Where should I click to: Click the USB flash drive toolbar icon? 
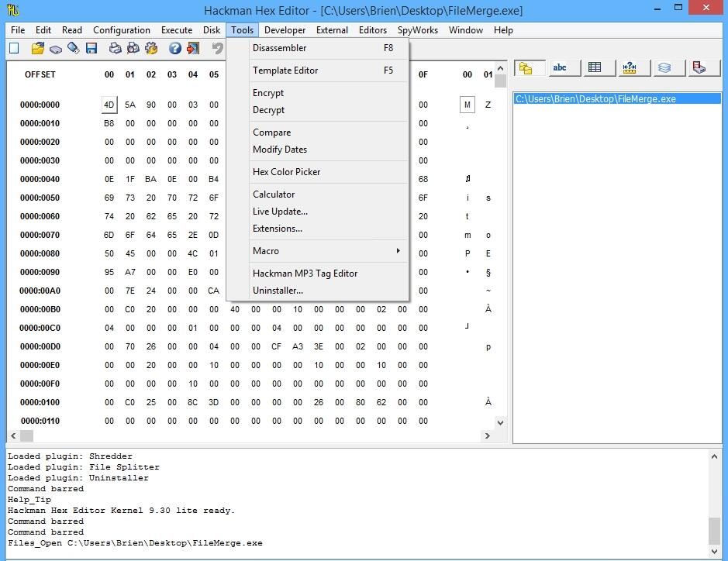74,48
